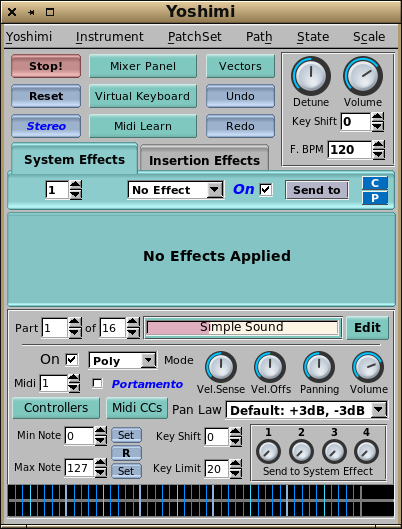The width and height of the screenshot is (402, 529).
Task: Open Midi Learn window
Action: click(143, 126)
